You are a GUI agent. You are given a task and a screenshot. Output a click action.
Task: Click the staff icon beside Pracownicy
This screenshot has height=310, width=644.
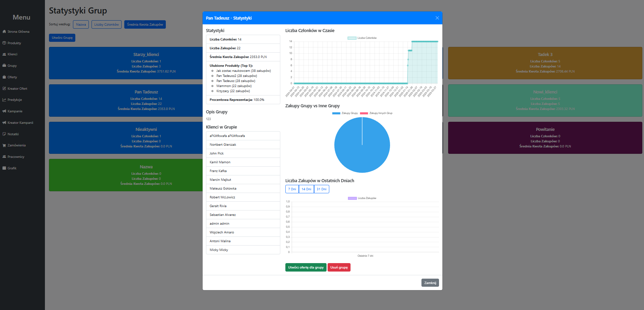click(4, 157)
